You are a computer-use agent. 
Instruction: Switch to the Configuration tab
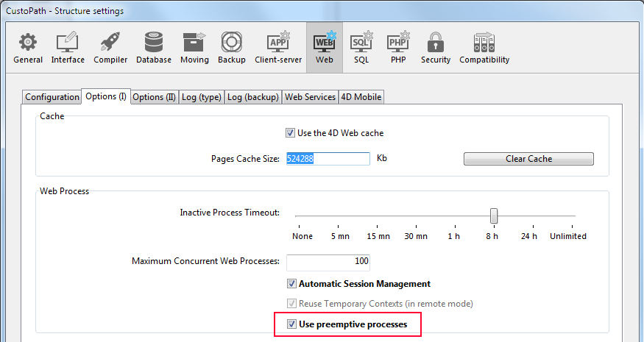point(52,97)
